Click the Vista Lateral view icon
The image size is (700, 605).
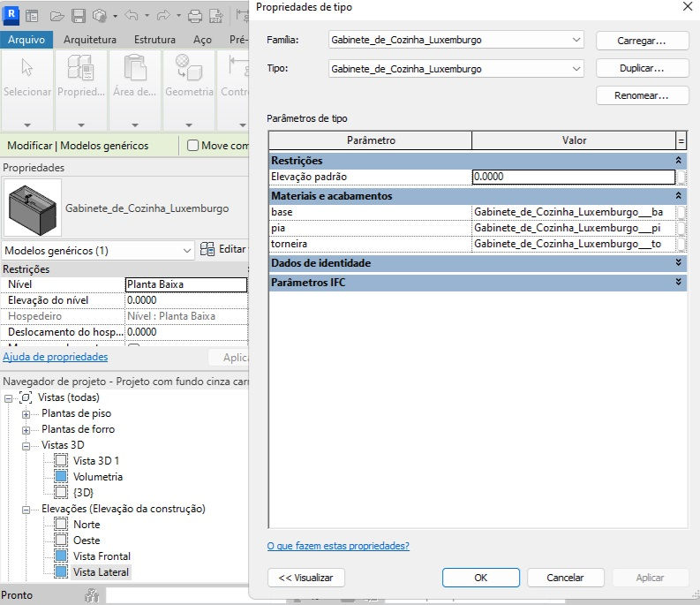[61, 572]
